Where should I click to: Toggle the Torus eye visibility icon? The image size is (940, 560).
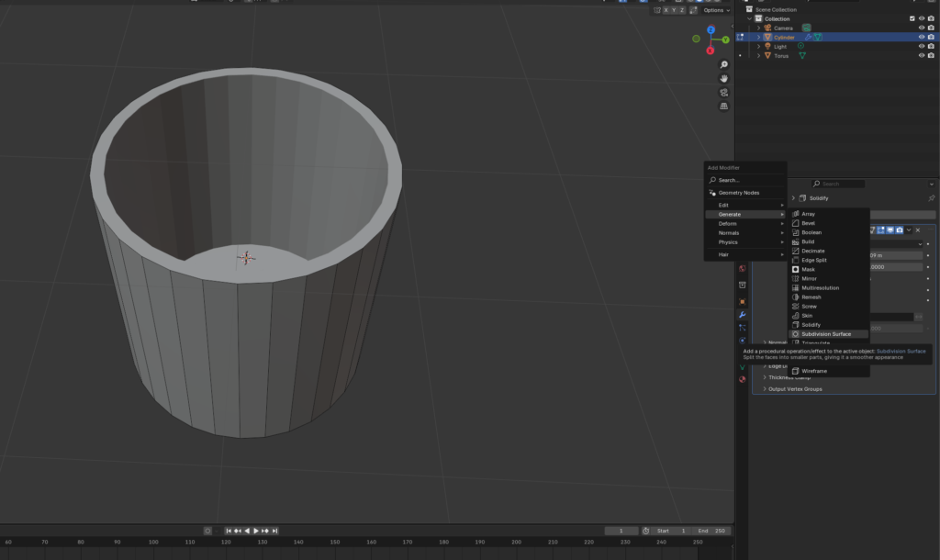pos(921,56)
